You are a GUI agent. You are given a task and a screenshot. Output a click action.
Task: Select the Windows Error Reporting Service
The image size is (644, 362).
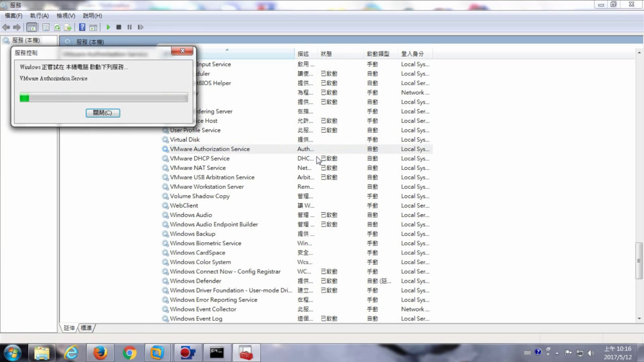(296, 300)
